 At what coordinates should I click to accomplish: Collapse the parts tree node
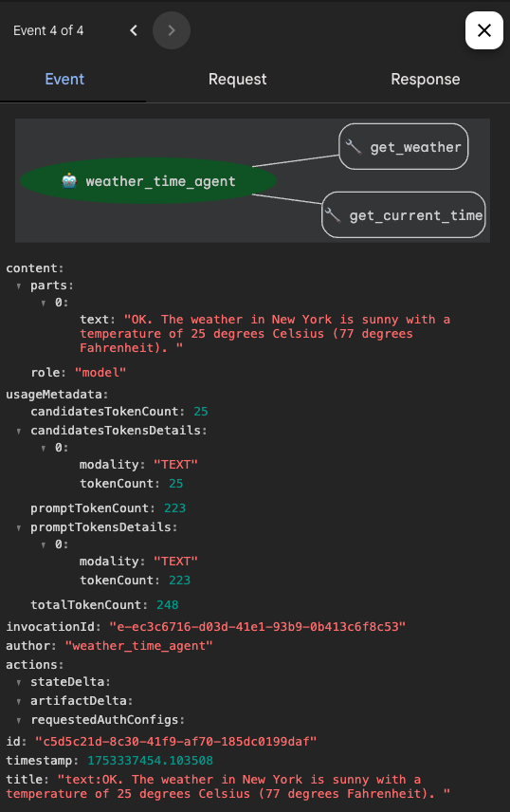[x=19, y=286]
